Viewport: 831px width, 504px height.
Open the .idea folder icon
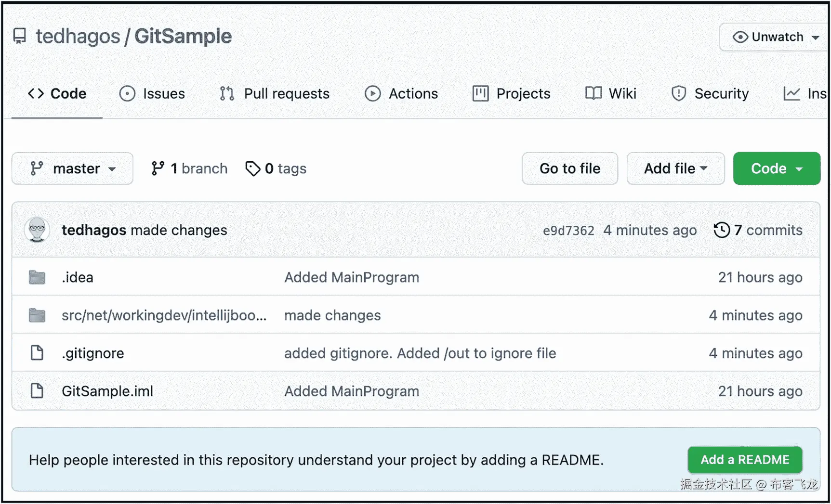(37, 277)
